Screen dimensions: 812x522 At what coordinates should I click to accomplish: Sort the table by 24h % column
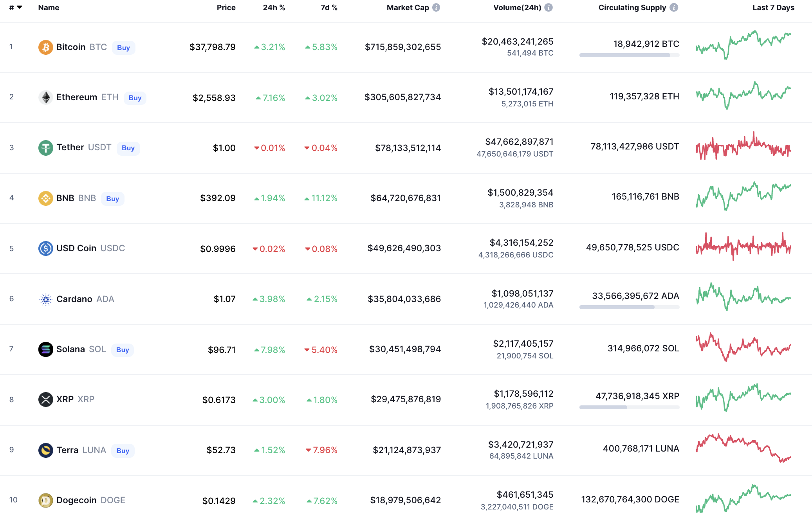coord(274,7)
